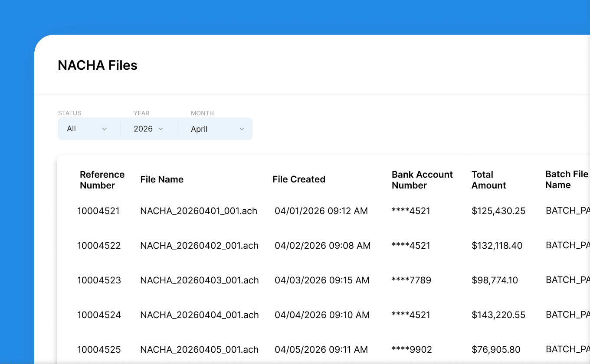Click the Batch File Name column header
The width and height of the screenshot is (590, 364).
coord(567,179)
